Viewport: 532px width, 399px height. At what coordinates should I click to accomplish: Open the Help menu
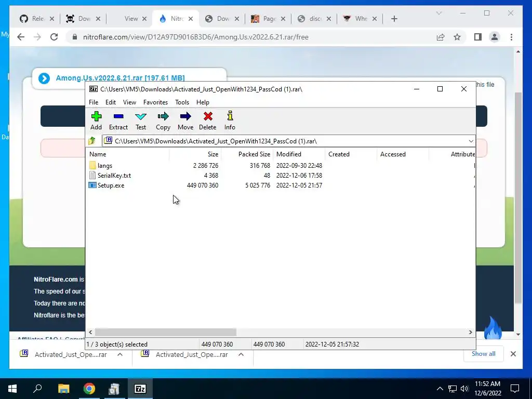coord(203,102)
